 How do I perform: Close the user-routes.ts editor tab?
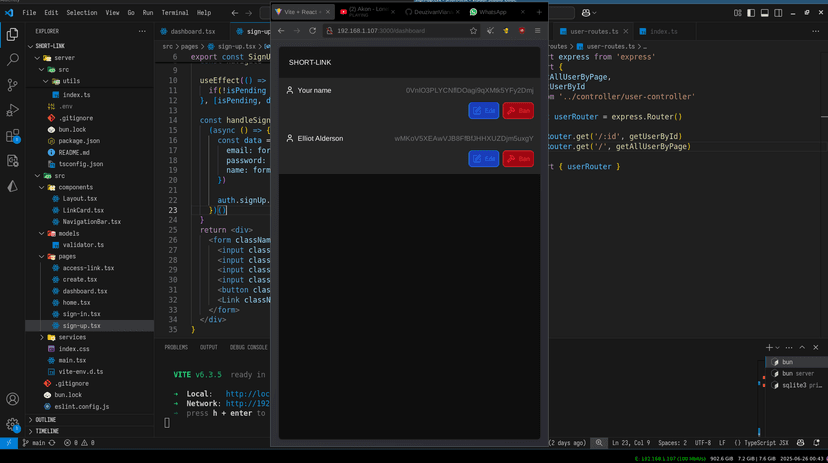[626, 31]
